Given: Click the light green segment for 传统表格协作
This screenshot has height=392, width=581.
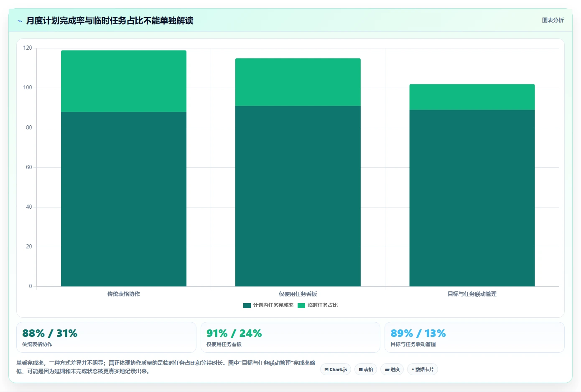Looking at the screenshot, I should [x=124, y=81].
